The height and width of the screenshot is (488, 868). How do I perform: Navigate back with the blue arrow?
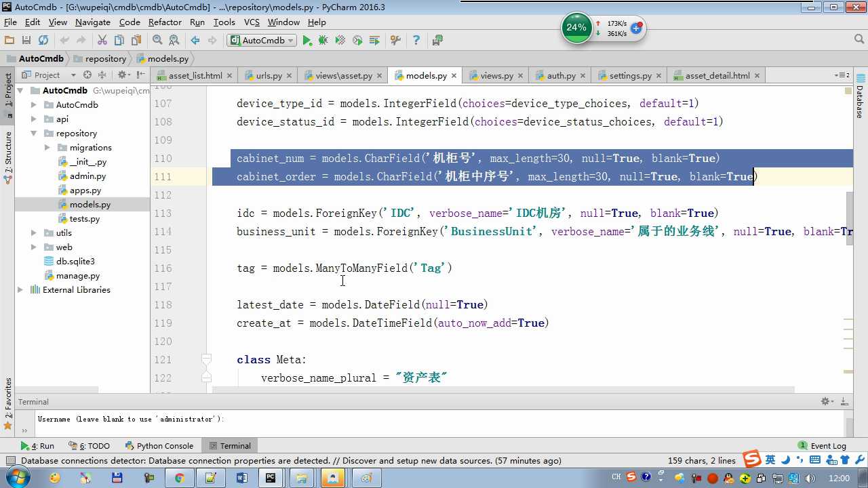pos(195,41)
